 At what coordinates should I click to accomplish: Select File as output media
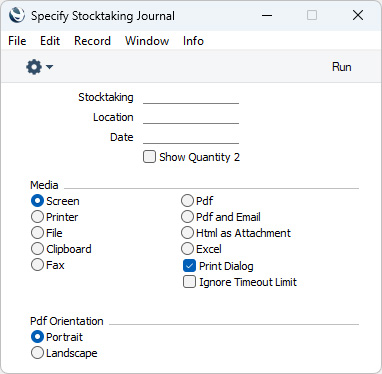pyautogui.click(x=37, y=233)
